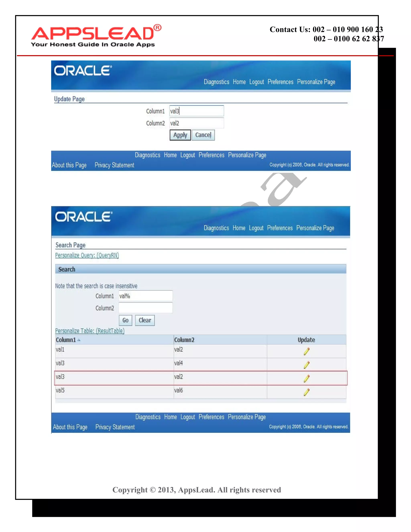
Task: Click into the Column1 field on the Update Page
Action: 196,111
